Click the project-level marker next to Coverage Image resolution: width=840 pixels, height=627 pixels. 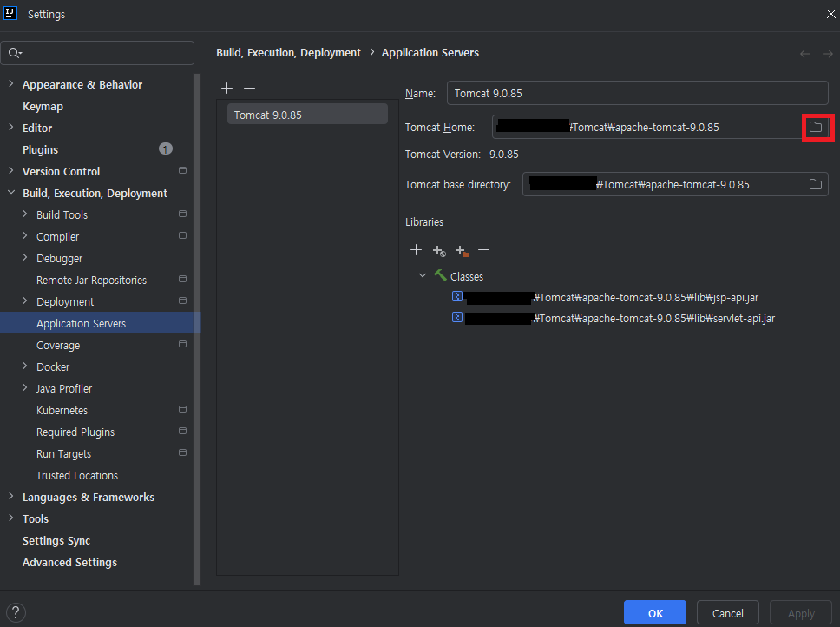182,344
